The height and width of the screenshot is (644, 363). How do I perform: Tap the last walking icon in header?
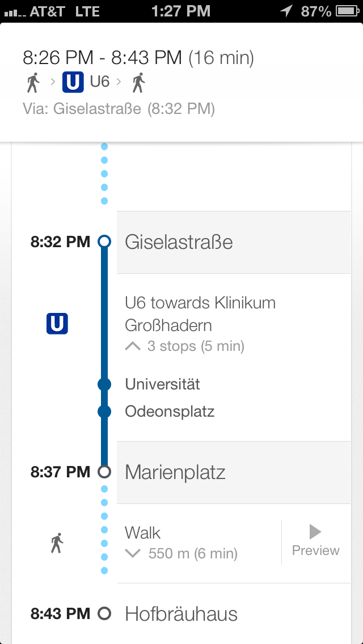(x=138, y=83)
